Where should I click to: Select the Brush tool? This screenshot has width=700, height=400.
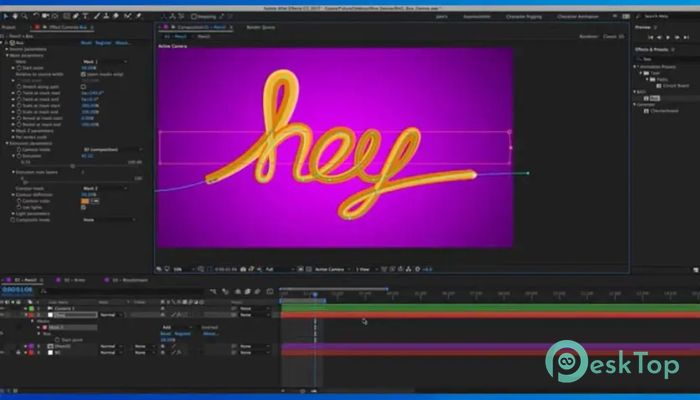pyautogui.click(x=97, y=17)
